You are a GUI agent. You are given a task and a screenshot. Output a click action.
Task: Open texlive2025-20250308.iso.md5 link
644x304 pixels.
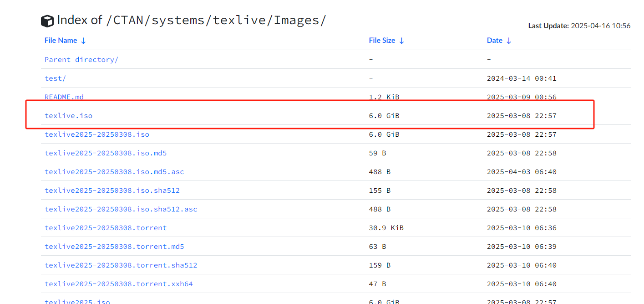coord(106,153)
